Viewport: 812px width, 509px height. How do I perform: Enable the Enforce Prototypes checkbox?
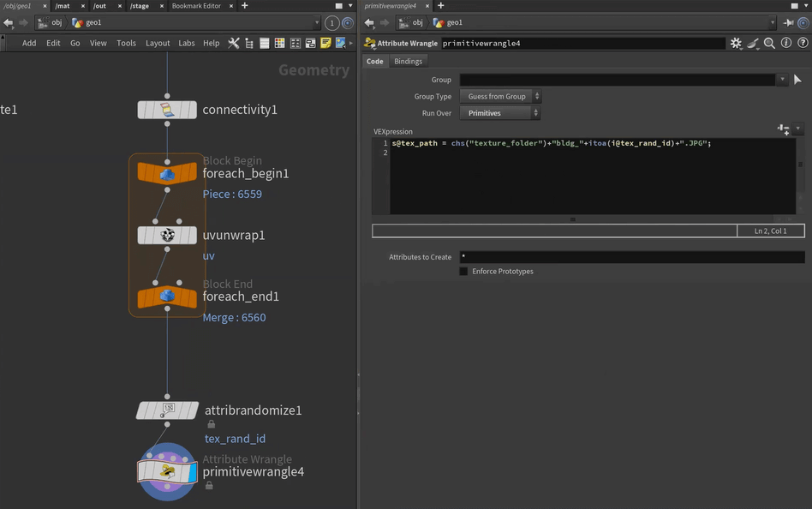[x=463, y=272]
